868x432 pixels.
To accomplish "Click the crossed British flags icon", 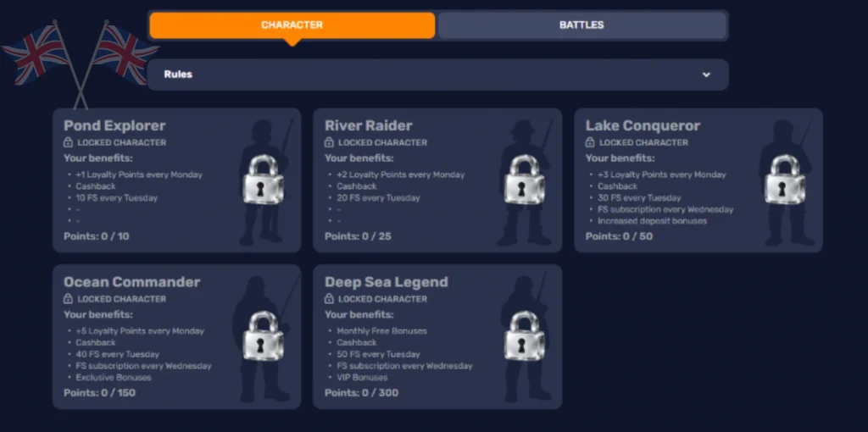I will click(x=81, y=64).
